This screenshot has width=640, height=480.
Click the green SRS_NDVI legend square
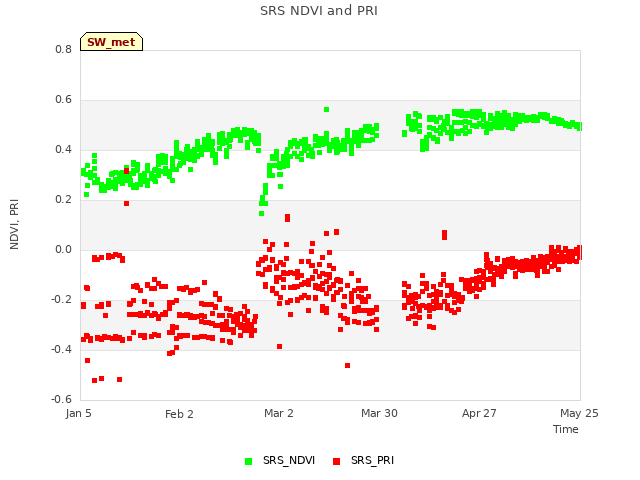[248, 461]
